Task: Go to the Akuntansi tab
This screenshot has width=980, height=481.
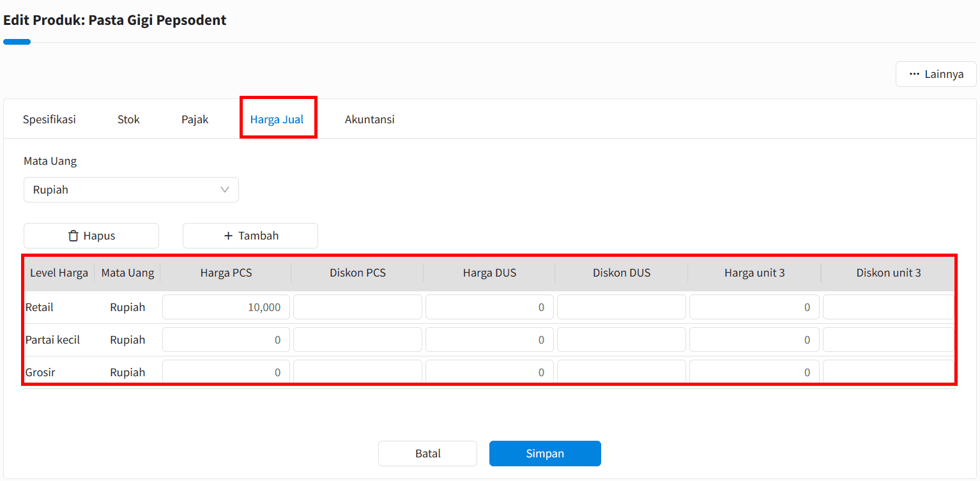Action: [x=369, y=119]
